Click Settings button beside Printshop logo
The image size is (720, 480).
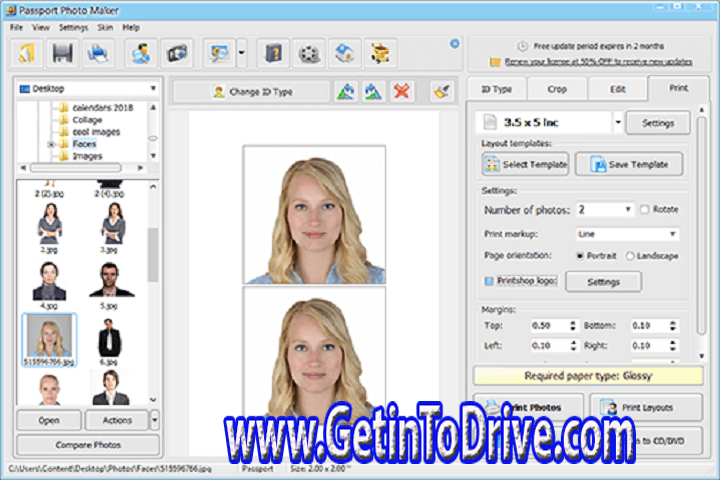[x=603, y=282]
